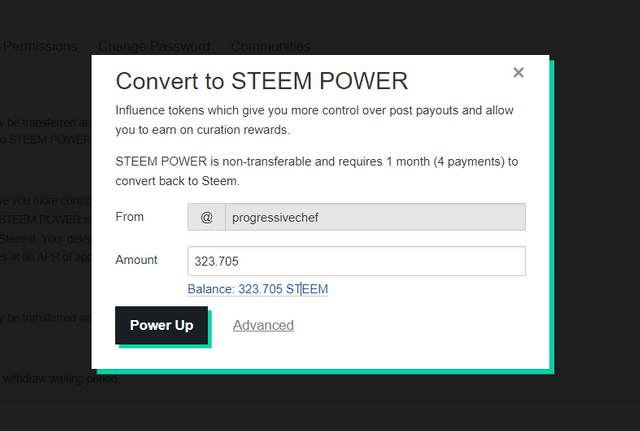Open the Change Password tab
640x431 pixels.
tap(154, 46)
